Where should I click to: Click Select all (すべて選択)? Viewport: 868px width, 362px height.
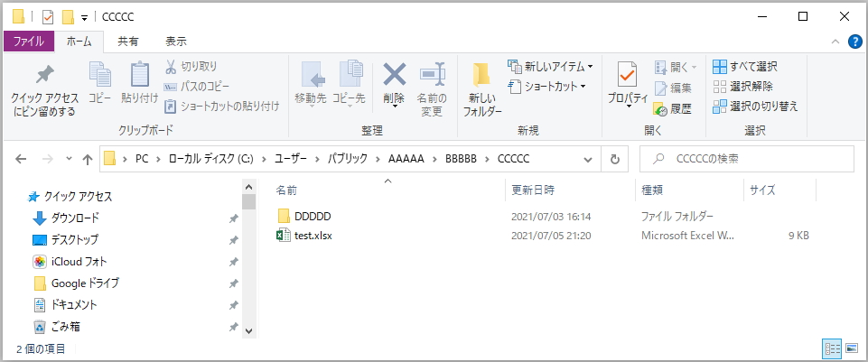(745, 67)
